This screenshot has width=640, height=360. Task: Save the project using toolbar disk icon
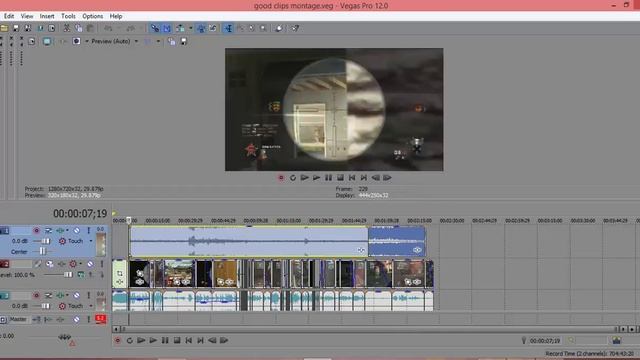tap(16, 28)
